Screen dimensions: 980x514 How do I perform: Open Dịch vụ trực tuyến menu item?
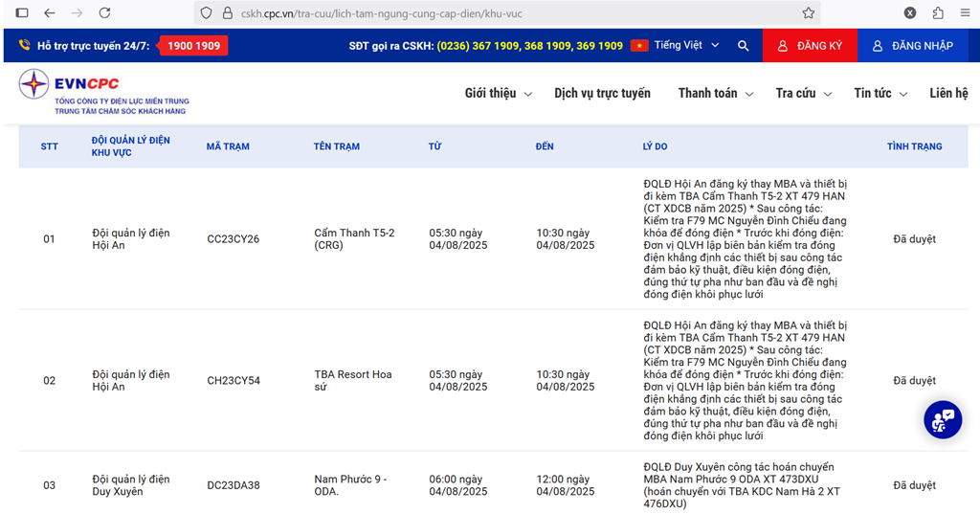602,93
